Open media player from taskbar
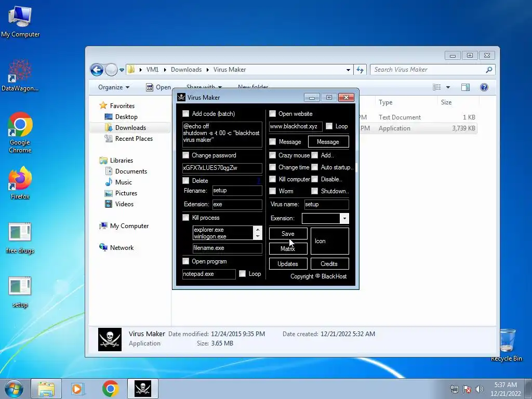532x399 pixels. pyautogui.click(x=78, y=389)
